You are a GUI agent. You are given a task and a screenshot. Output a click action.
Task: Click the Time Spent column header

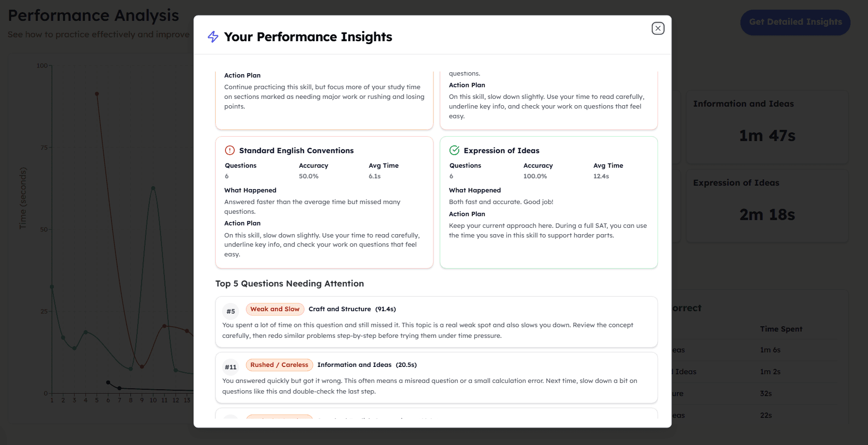(781, 329)
